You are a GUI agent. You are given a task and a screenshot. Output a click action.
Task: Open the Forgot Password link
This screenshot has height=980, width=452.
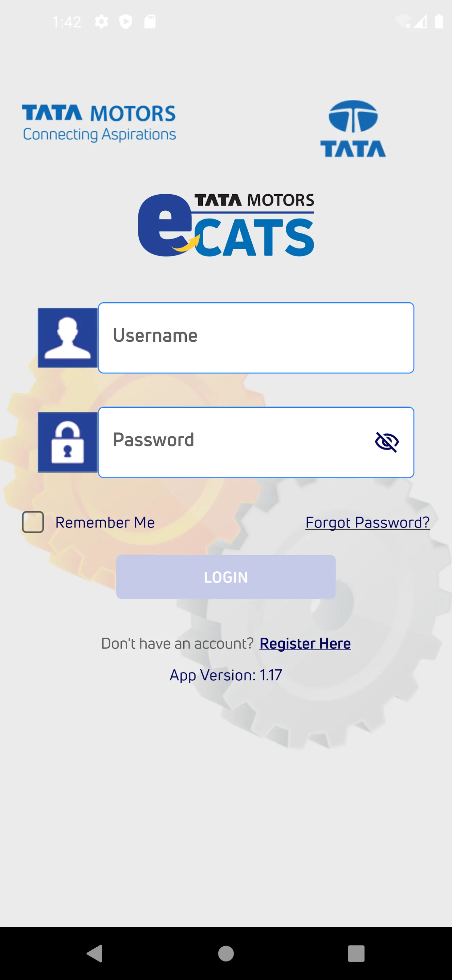(367, 523)
